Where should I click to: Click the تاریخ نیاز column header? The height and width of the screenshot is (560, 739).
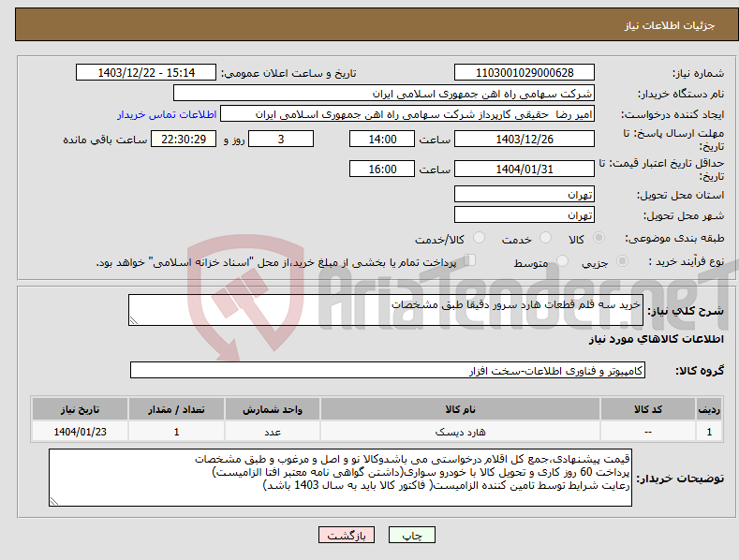[81, 409]
